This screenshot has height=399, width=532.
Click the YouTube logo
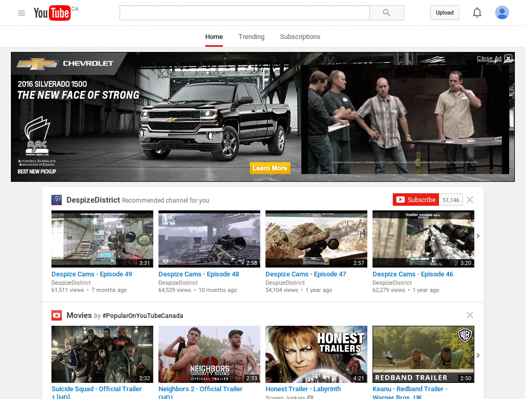tap(52, 13)
